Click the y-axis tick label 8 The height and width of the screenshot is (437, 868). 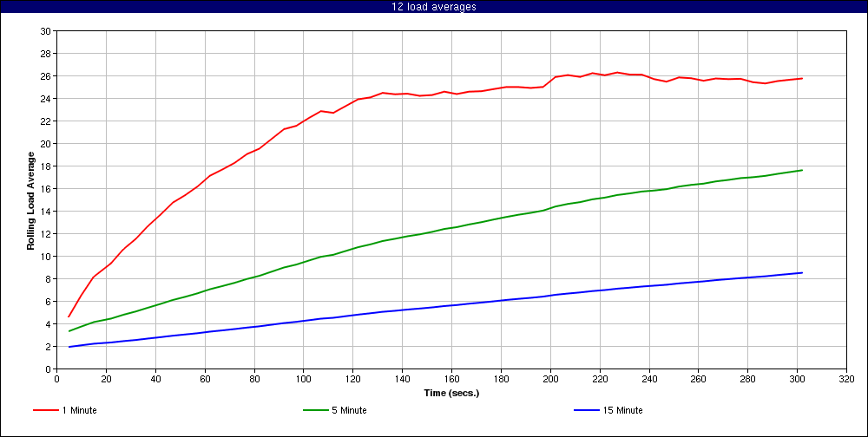click(x=48, y=279)
